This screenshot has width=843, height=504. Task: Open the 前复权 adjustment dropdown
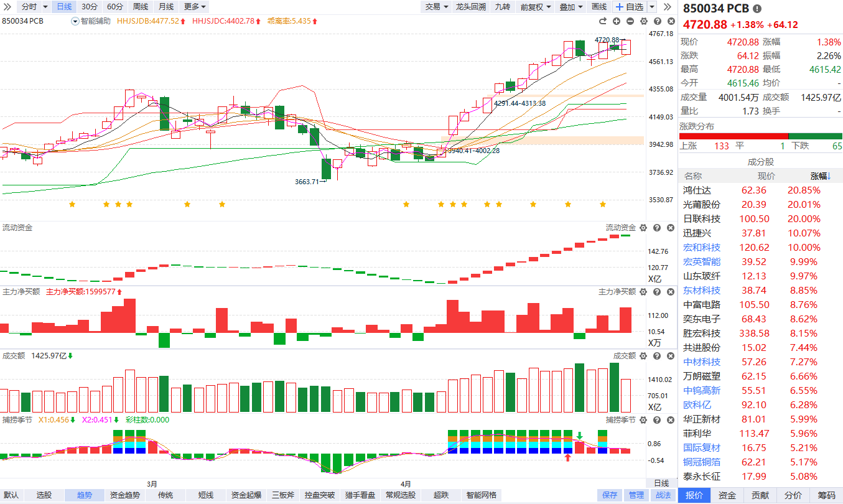point(536,7)
